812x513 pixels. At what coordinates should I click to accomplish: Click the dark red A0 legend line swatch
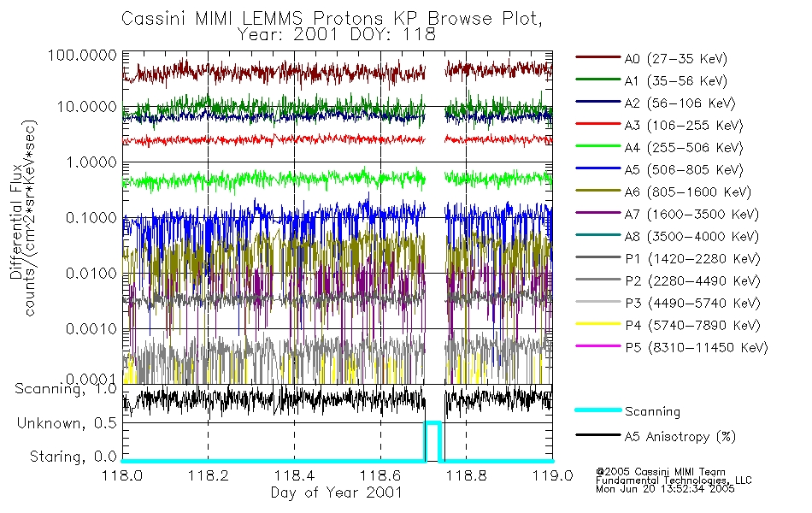point(598,57)
